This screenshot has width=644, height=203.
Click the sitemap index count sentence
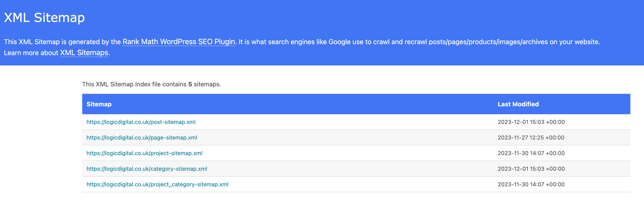coord(151,84)
